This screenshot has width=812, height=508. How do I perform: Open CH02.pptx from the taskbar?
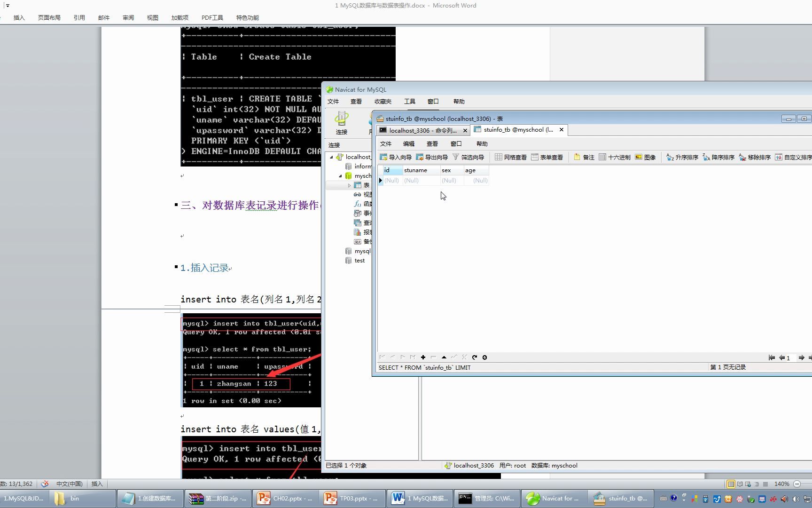[285, 498]
